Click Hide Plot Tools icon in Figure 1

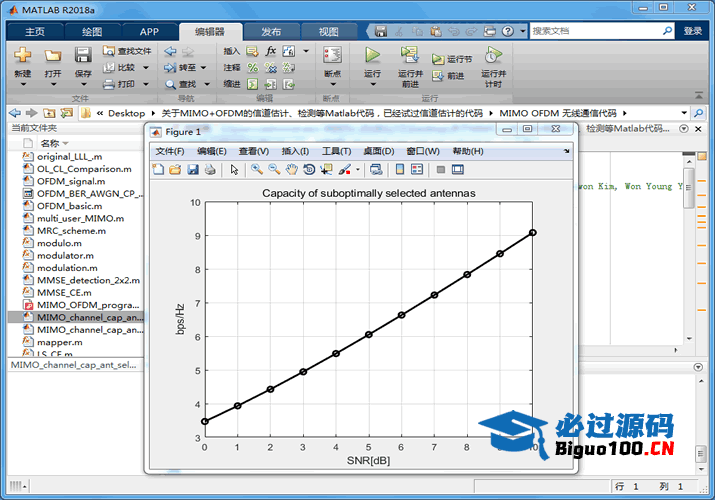point(440,170)
